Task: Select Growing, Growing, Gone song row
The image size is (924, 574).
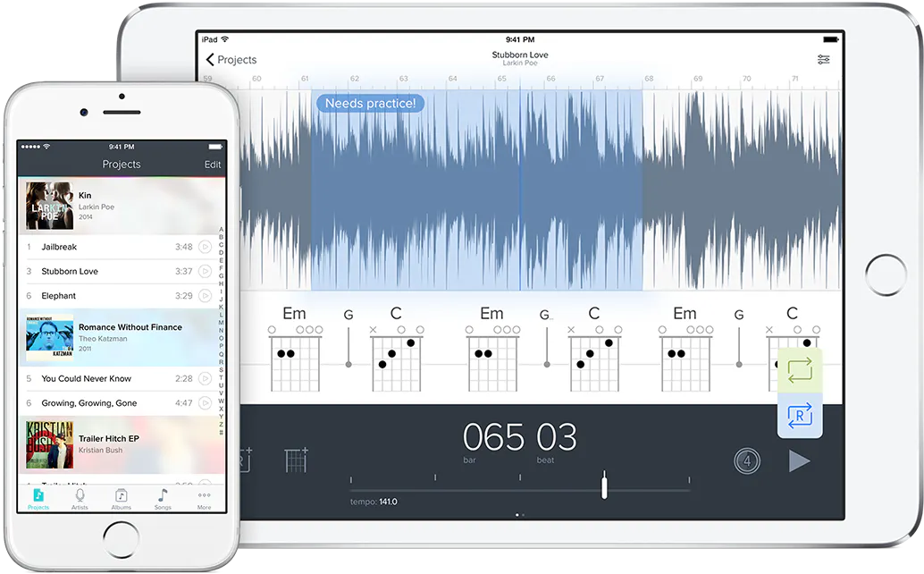Action: (x=118, y=403)
